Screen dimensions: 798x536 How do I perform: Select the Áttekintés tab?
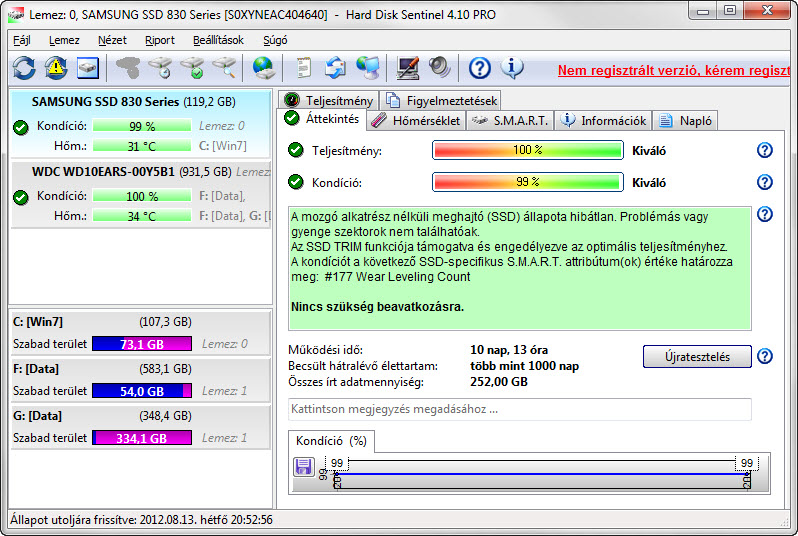322,119
